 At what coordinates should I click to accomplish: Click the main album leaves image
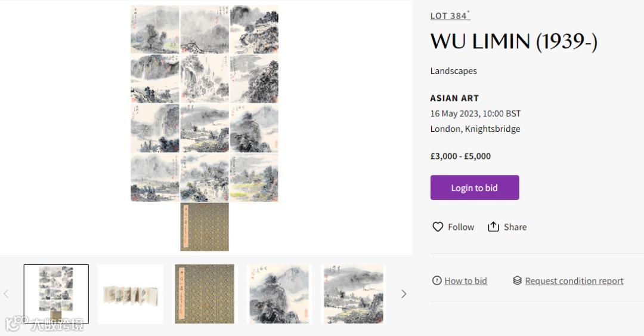205,103
